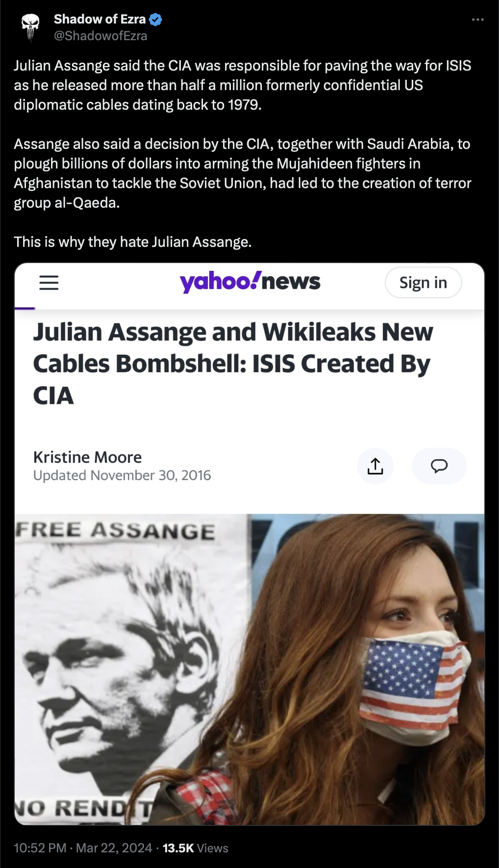Open the 10:52 PM timestamp link
This screenshot has width=499, height=868.
(40, 848)
